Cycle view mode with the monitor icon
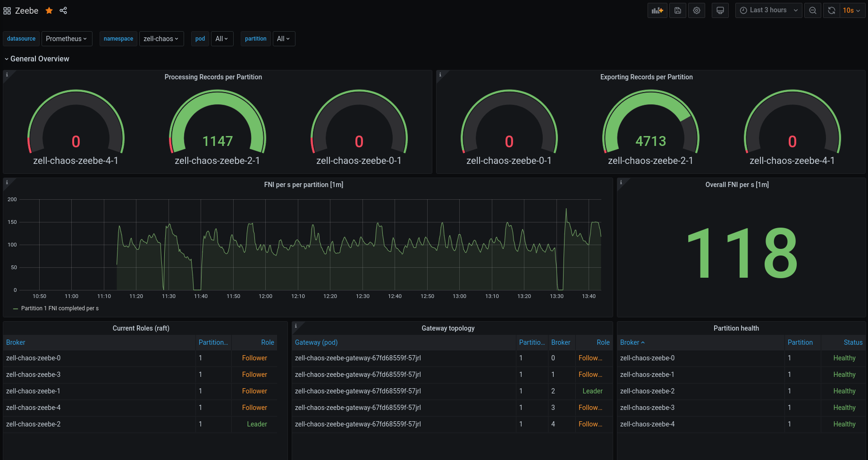Screen dimensions: 868x460 click(x=720, y=10)
